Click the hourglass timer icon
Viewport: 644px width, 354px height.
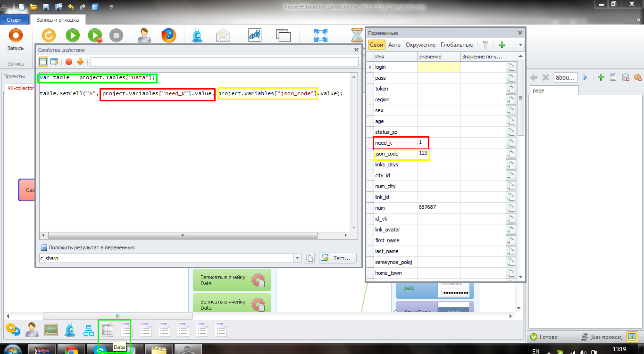357,35
